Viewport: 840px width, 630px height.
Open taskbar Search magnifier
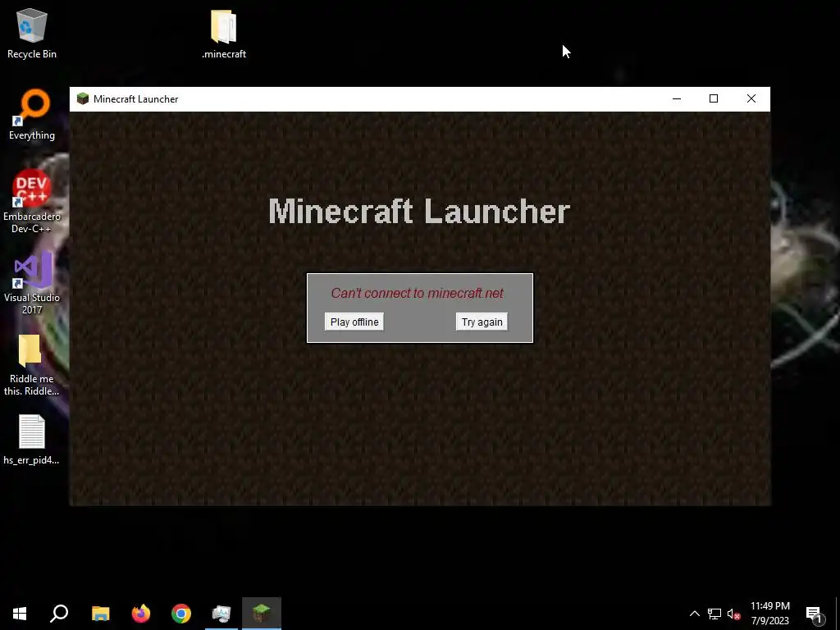59,614
